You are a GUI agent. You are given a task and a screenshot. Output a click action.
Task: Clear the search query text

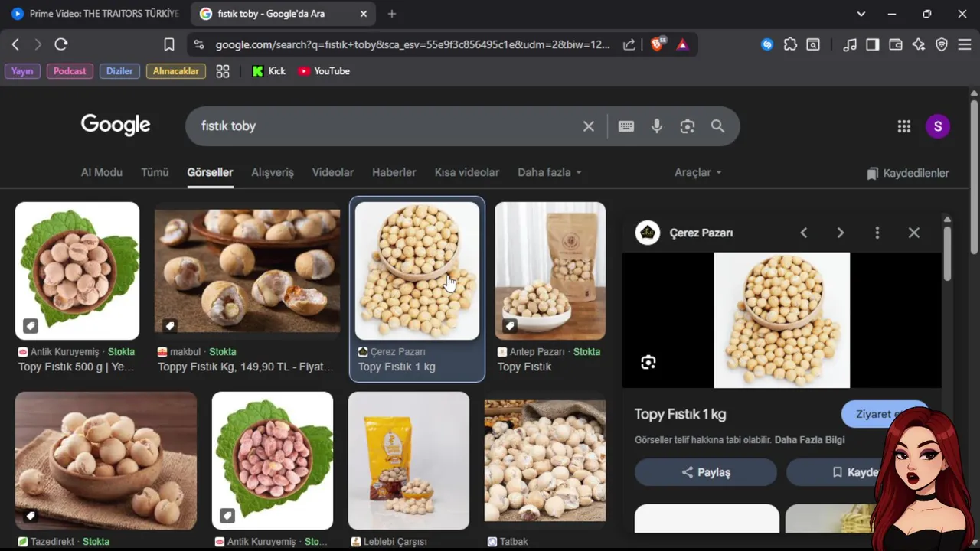point(588,126)
